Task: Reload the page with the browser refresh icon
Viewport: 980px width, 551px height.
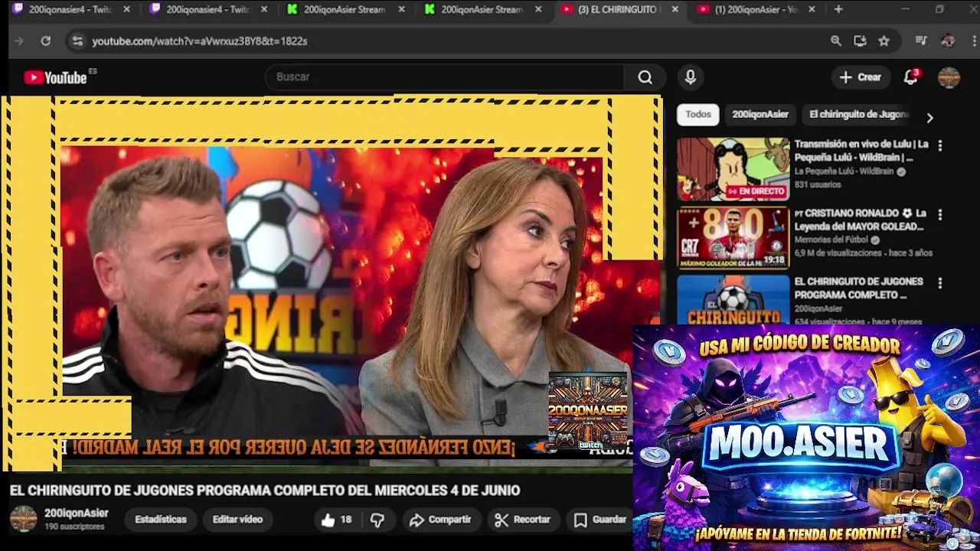Action: coord(46,41)
